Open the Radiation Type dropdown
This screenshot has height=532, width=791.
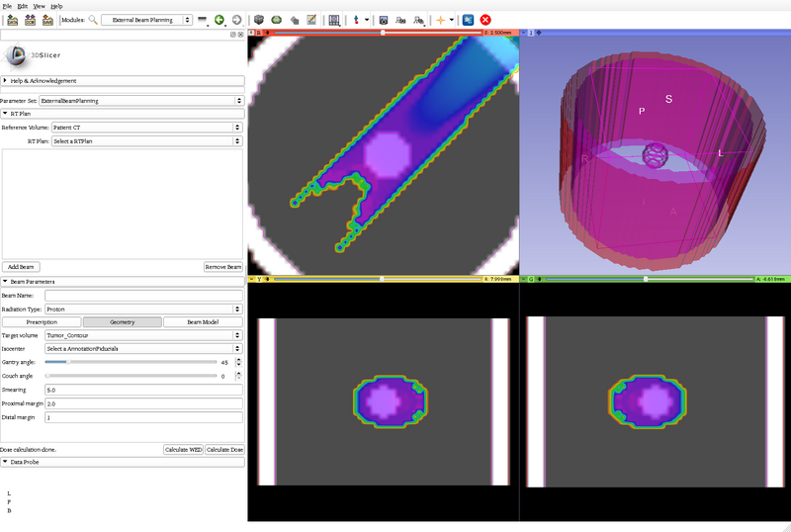click(143, 309)
